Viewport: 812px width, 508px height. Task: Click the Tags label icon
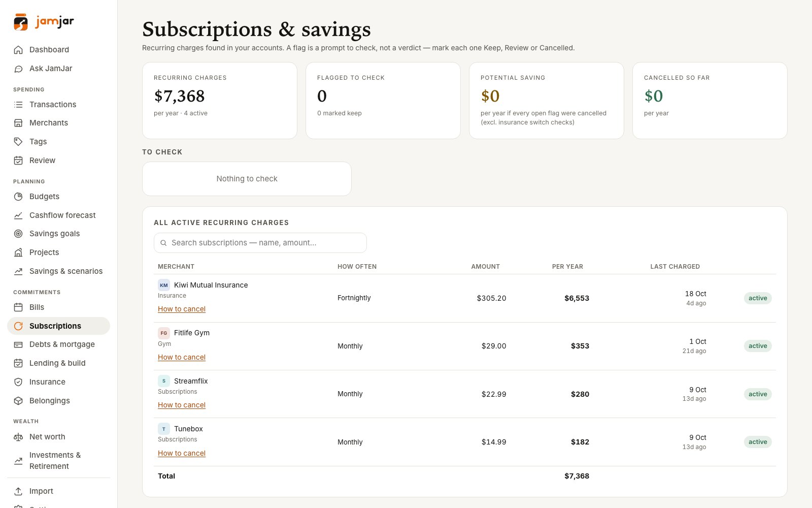click(x=18, y=142)
